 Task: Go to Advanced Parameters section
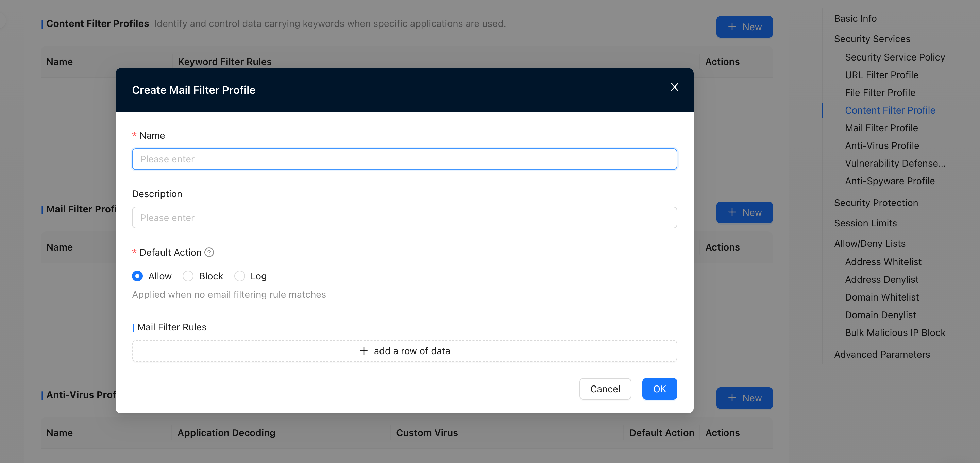pyautogui.click(x=882, y=354)
